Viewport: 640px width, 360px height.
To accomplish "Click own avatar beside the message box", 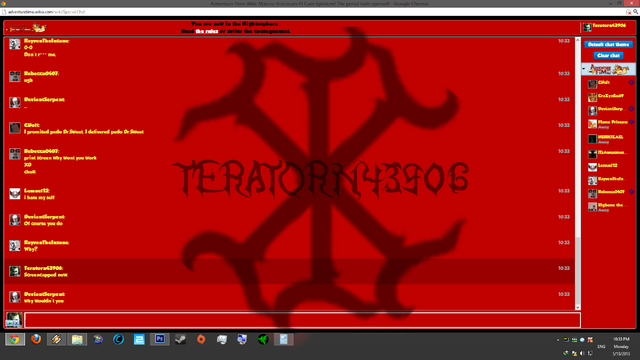I will [x=14, y=320].
